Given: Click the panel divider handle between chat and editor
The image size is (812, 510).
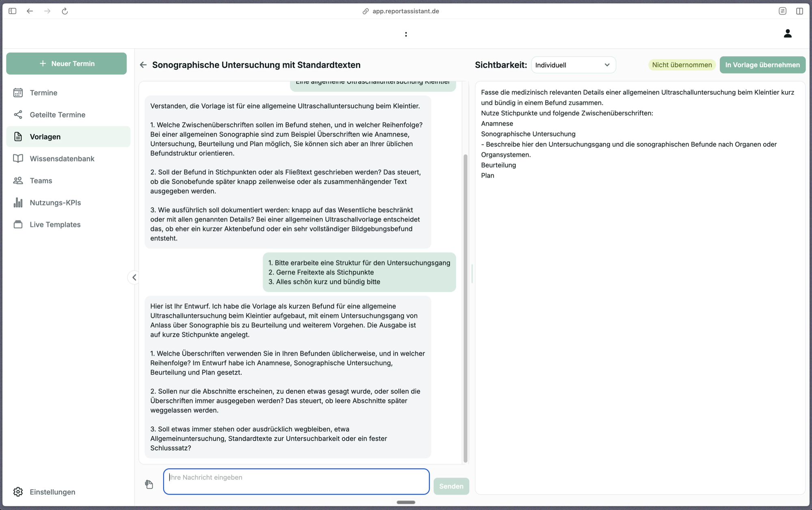Looking at the screenshot, I should [x=472, y=274].
